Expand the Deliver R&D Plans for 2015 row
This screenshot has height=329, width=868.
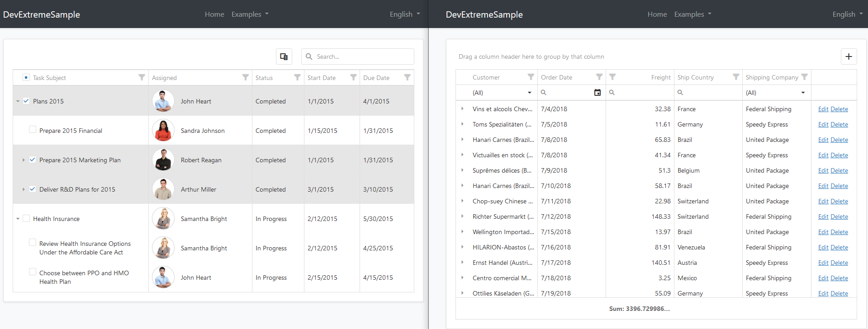click(x=24, y=189)
